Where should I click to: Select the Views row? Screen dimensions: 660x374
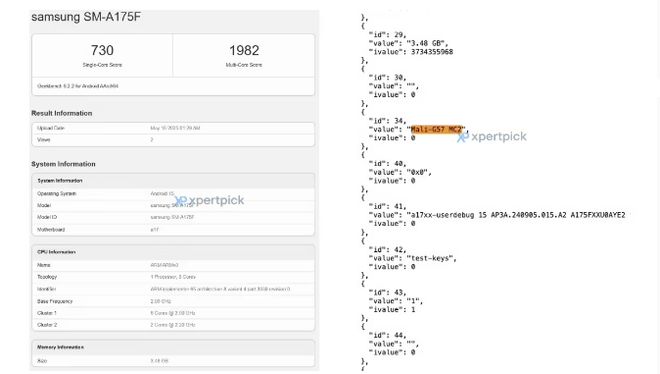coord(173,140)
